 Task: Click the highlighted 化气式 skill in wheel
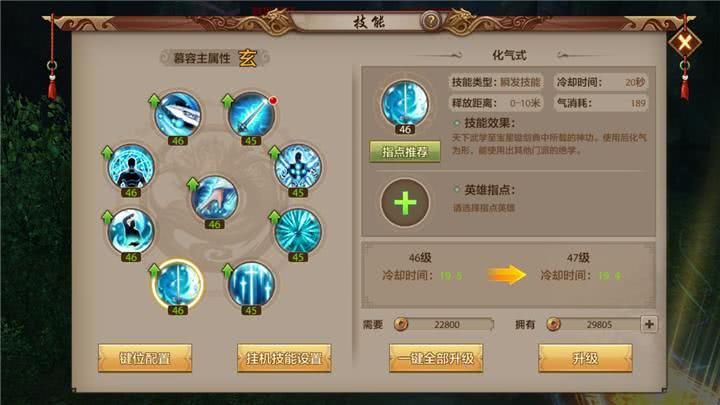177,285
